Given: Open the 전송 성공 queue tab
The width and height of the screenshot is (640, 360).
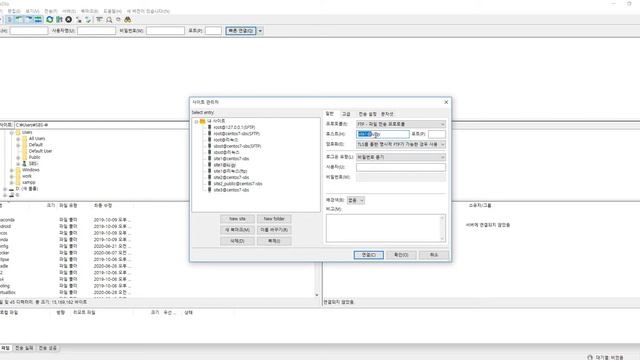Looking at the screenshot, I should pyautogui.click(x=48, y=348).
